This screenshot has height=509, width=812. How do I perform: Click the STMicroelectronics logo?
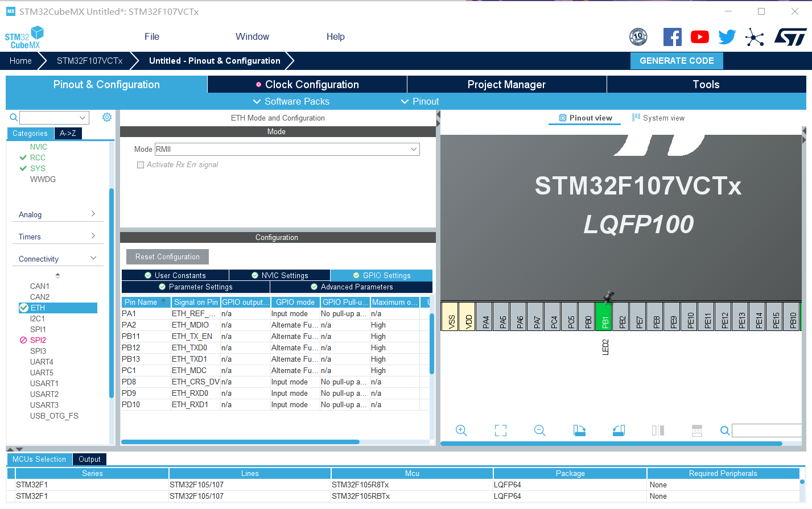pyautogui.click(x=790, y=36)
